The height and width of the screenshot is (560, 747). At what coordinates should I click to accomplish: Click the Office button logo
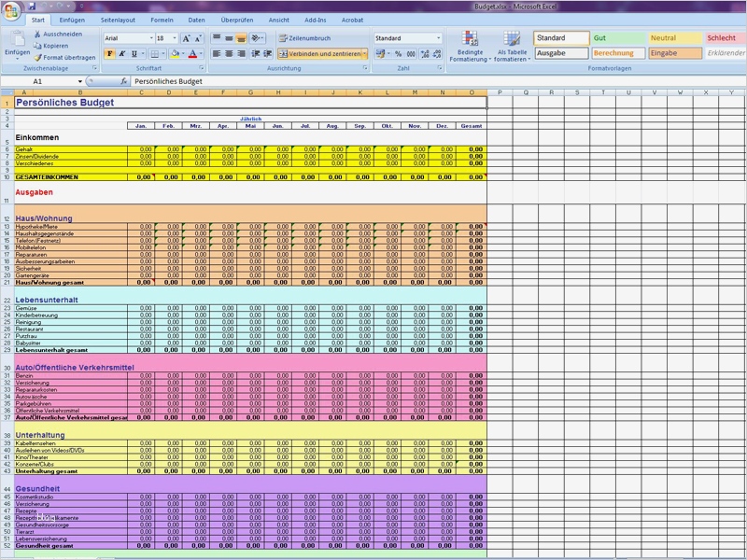(x=10, y=9)
